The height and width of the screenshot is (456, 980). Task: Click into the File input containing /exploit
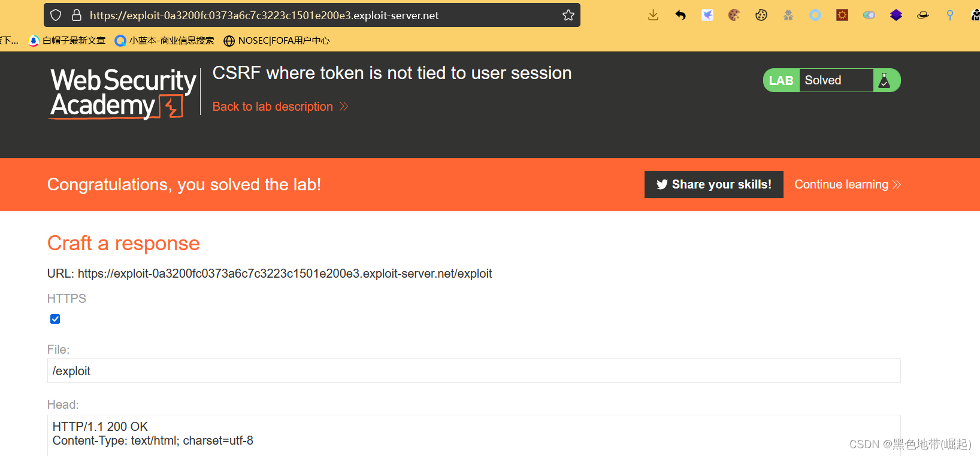pyautogui.click(x=473, y=371)
